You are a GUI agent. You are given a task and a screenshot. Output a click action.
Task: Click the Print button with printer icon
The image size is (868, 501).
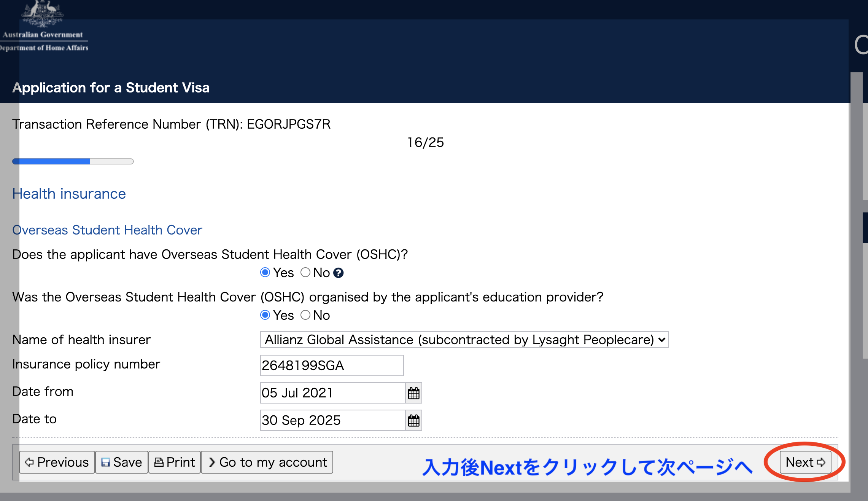coord(175,462)
